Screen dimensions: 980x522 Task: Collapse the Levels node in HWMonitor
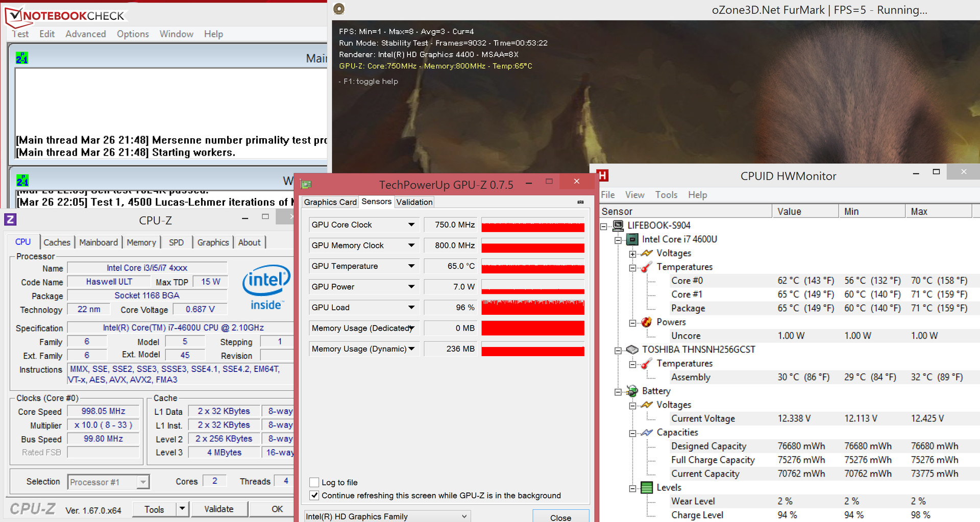(x=632, y=488)
